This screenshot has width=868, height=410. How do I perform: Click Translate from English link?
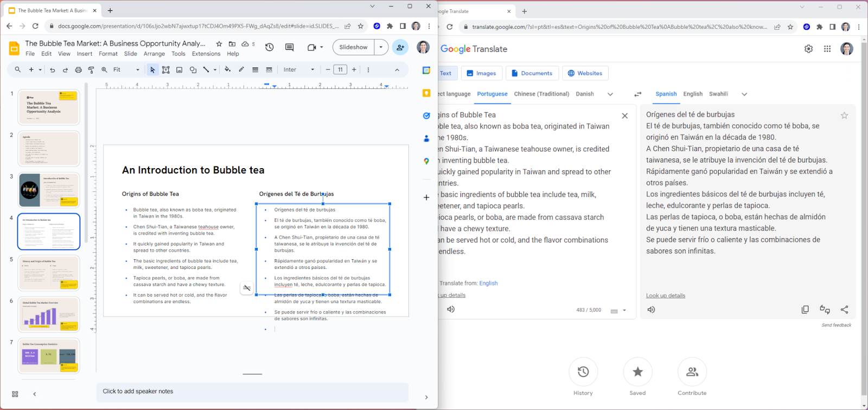coord(488,283)
